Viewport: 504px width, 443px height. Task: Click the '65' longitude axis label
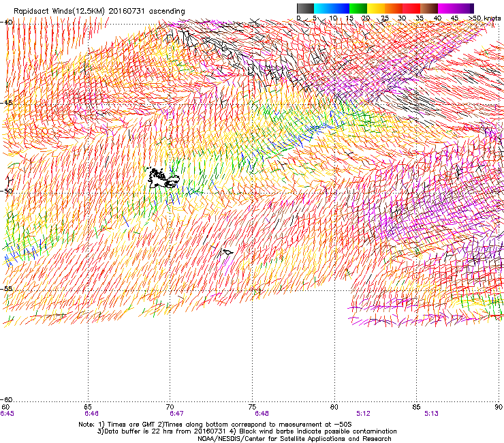coord(88,407)
